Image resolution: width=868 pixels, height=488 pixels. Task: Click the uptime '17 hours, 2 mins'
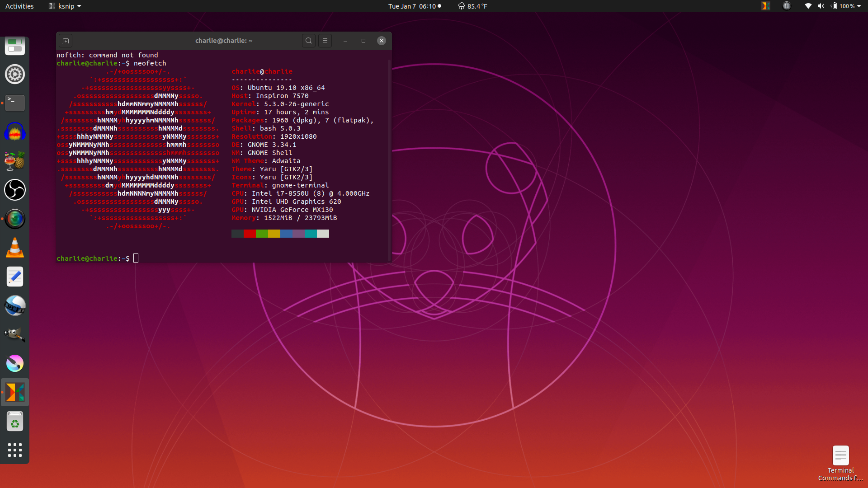[296, 112]
